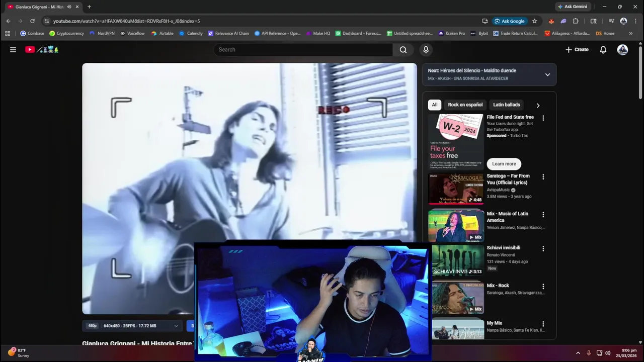
Task: Install app icon in the address bar
Action: click(x=485, y=21)
